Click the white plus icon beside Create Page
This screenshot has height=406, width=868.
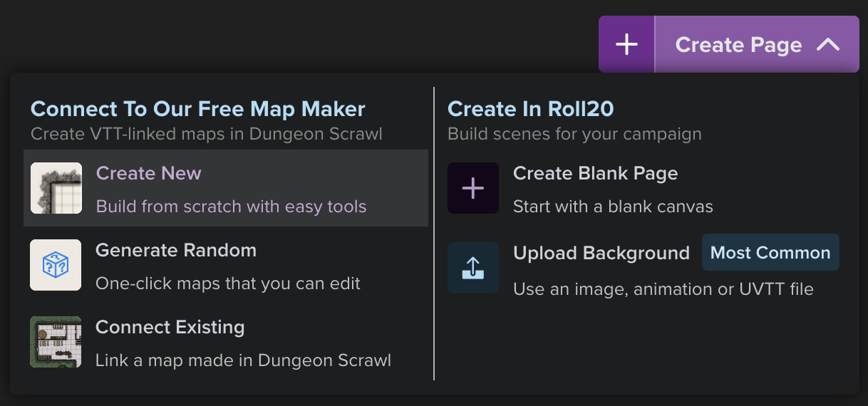(x=626, y=44)
